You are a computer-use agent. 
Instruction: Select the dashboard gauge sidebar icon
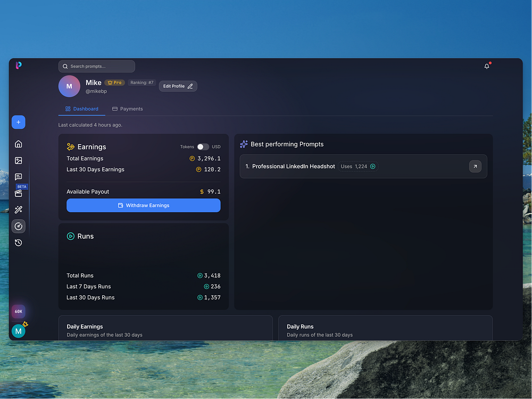[18, 226]
